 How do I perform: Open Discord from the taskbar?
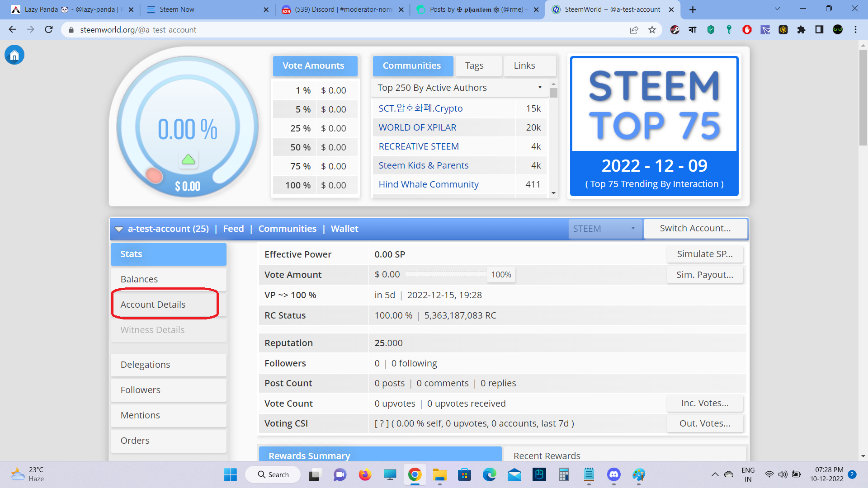click(613, 474)
